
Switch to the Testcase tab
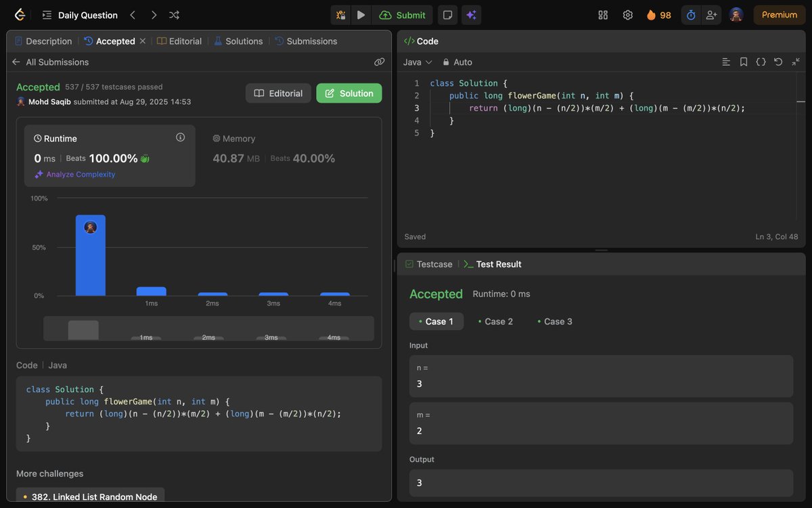[428, 264]
